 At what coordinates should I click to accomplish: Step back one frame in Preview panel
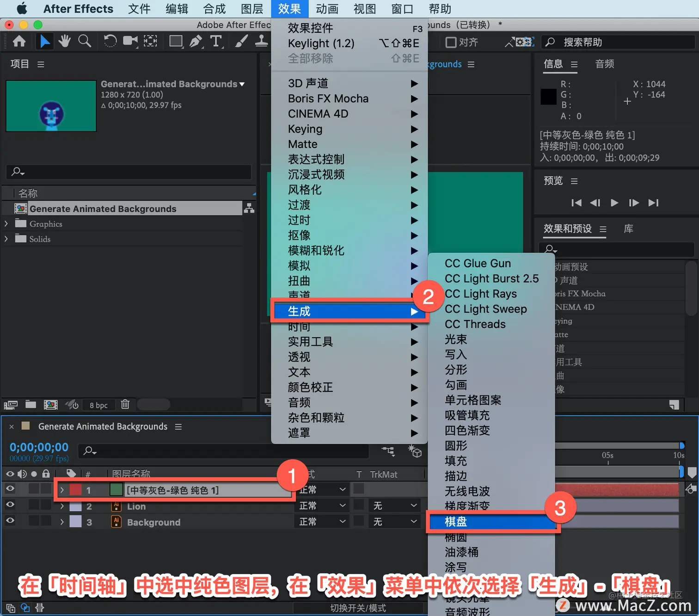click(595, 203)
